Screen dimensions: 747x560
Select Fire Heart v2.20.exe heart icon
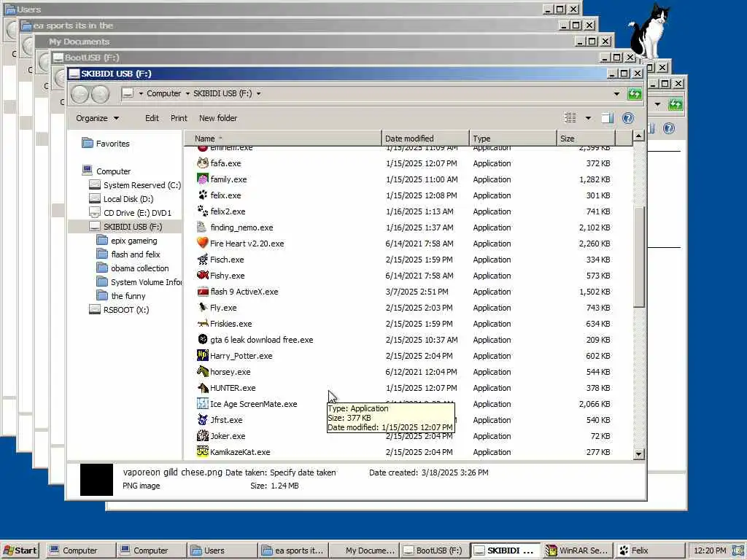pyautogui.click(x=203, y=244)
